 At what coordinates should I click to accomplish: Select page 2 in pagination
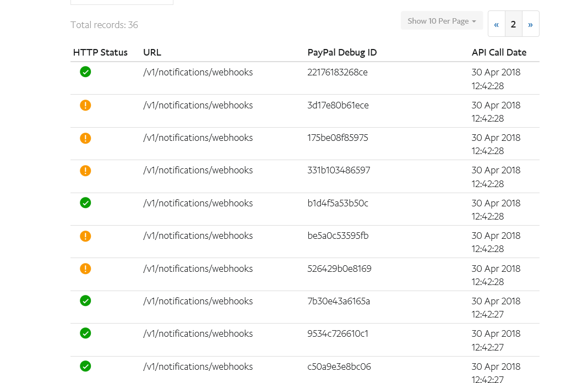(x=513, y=24)
